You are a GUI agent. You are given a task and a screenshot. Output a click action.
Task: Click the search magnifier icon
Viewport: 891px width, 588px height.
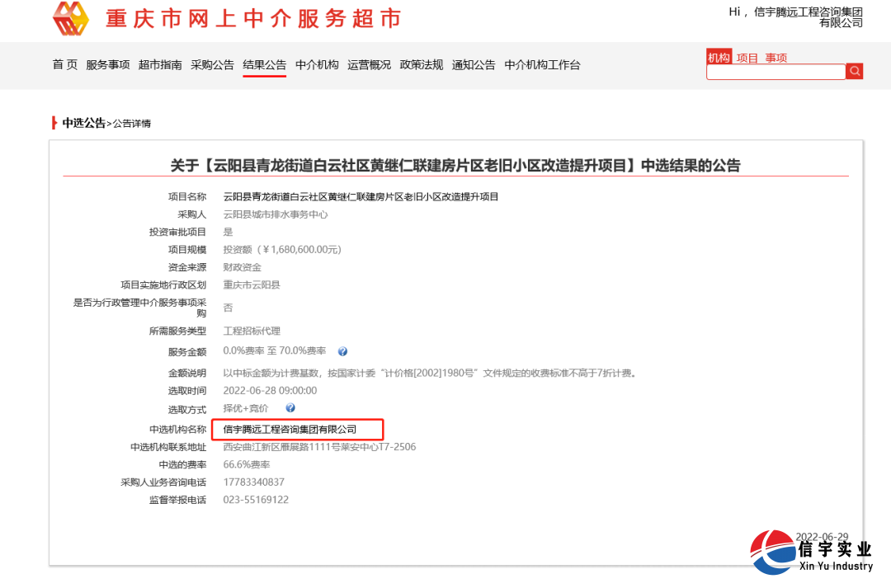[x=855, y=71]
